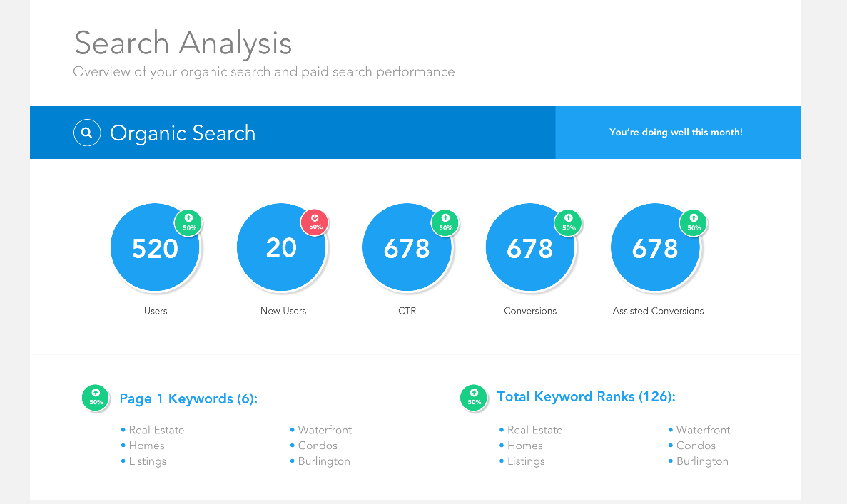Click green up-arrow badge on Users circle
The image size is (847, 504).
tap(189, 222)
